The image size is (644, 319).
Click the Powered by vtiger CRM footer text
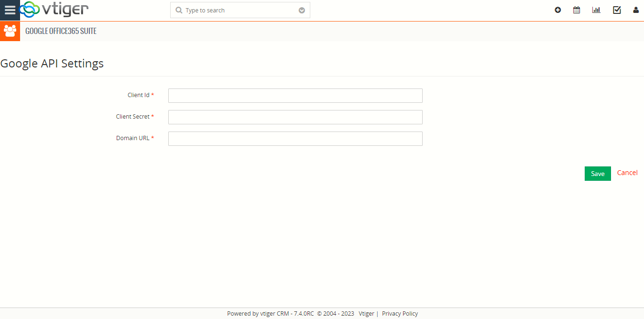[271, 314]
